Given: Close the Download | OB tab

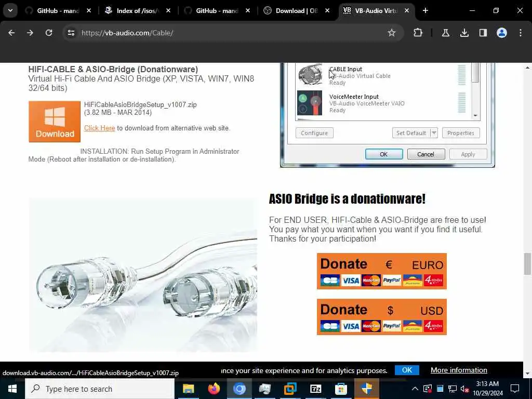Looking at the screenshot, I should click(327, 11).
